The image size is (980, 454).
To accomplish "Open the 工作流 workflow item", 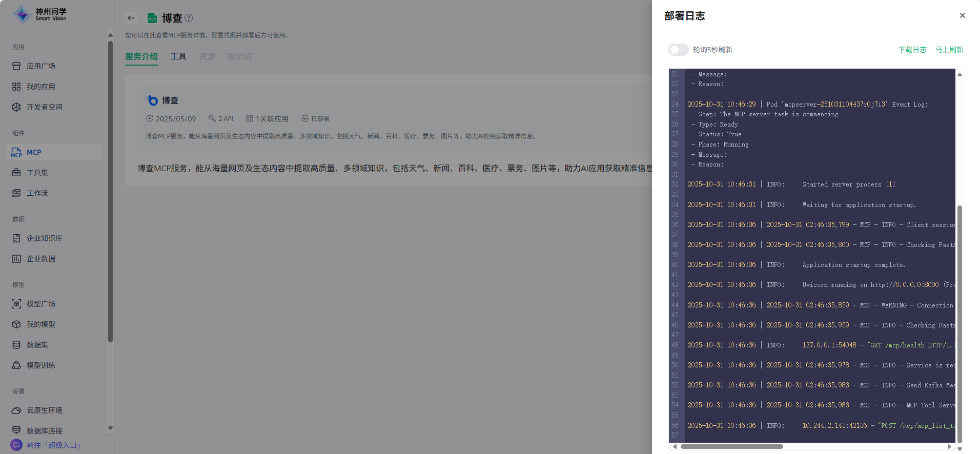I will (x=37, y=193).
